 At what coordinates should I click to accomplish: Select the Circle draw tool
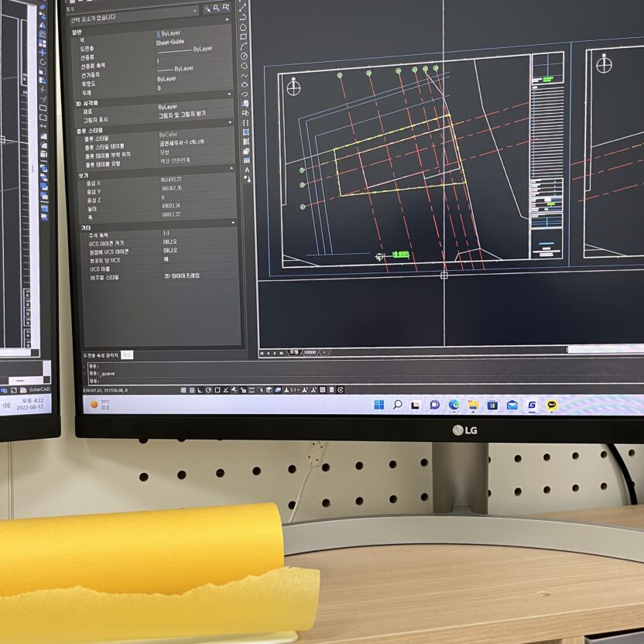243,56
